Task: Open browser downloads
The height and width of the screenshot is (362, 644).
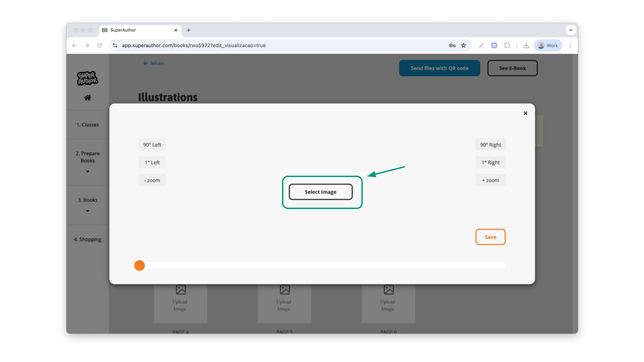Action: point(526,45)
